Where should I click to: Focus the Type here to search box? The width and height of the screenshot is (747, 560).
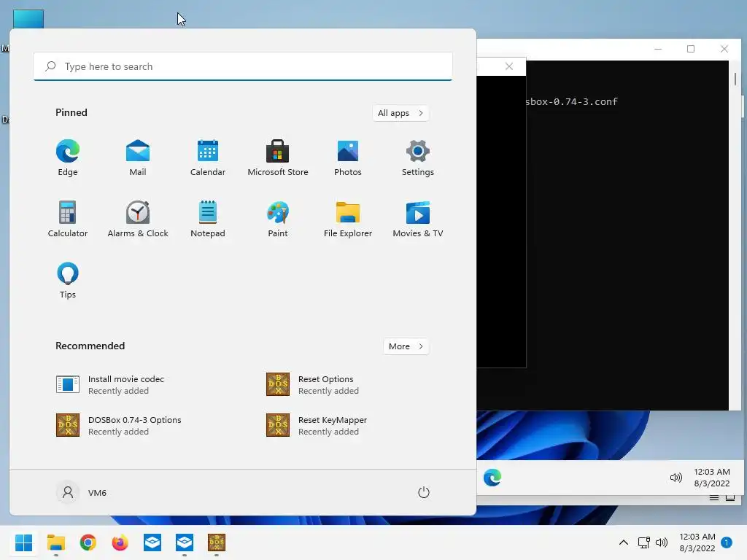[243, 66]
